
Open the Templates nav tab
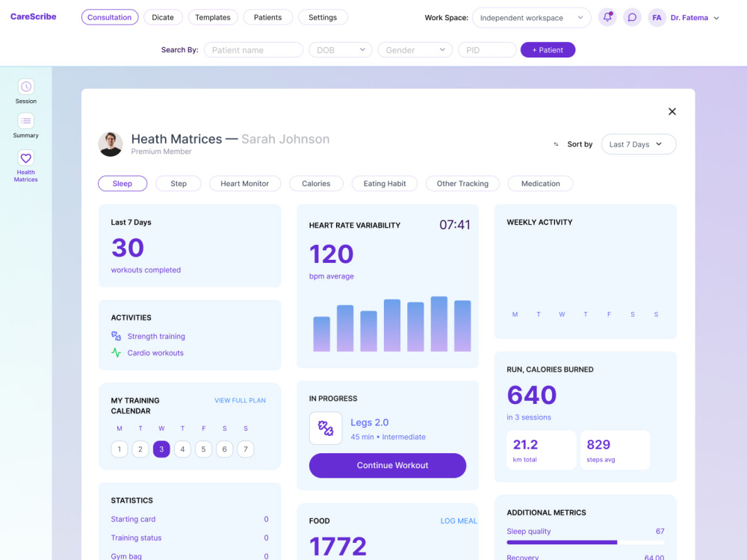pos(212,17)
